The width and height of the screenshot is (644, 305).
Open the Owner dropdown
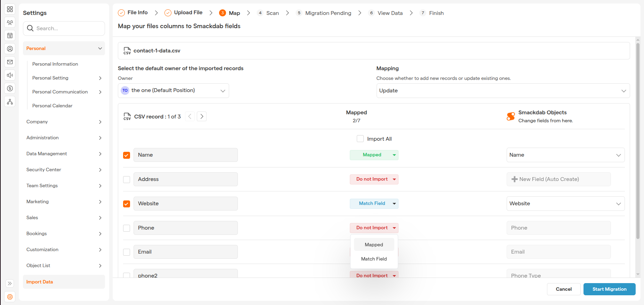[x=173, y=91]
